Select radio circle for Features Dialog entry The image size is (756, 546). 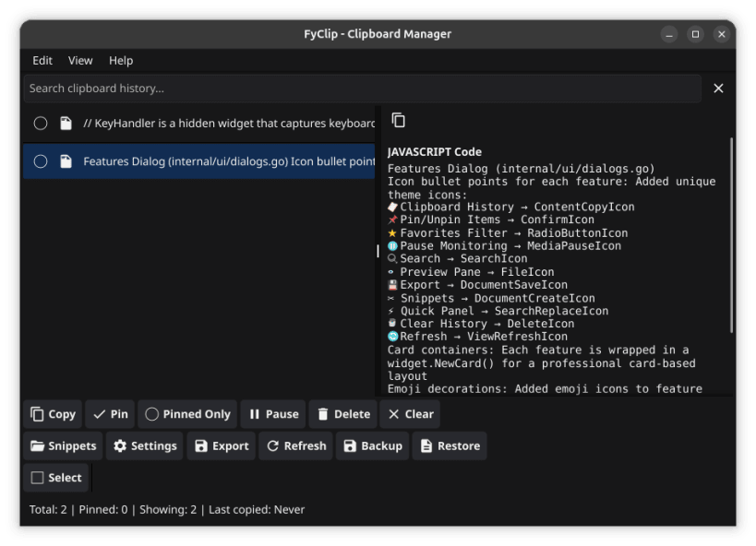[41, 161]
